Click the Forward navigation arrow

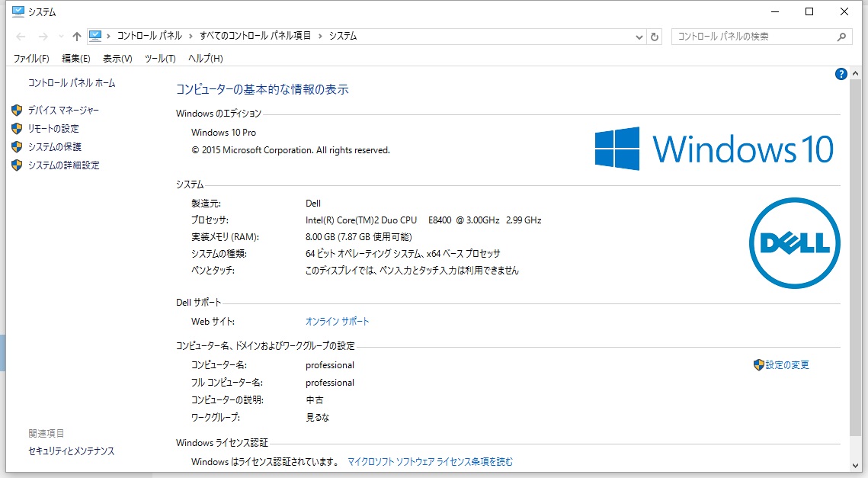pyautogui.click(x=43, y=37)
